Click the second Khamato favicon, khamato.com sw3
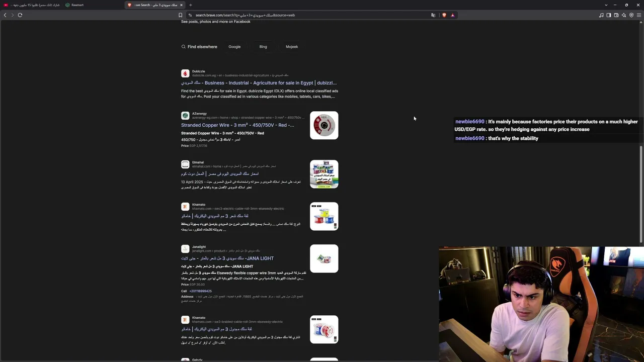The height and width of the screenshot is (362, 644). (x=185, y=320)
